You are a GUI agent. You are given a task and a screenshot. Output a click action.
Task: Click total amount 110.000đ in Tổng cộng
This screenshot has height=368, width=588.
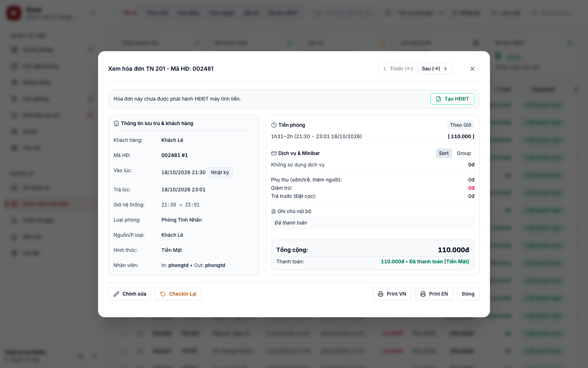(453, 250)
